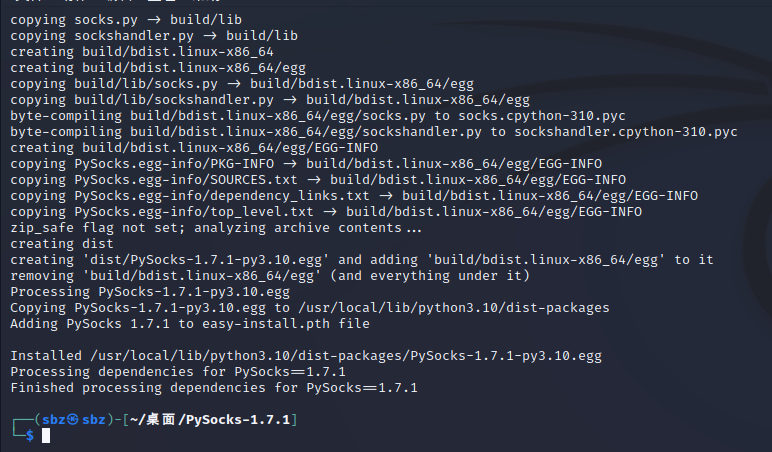This screenshot has height=452, width=772.
Task: Click the sockshandler.cpython-310.pyc text
Action: coord(626,132)
